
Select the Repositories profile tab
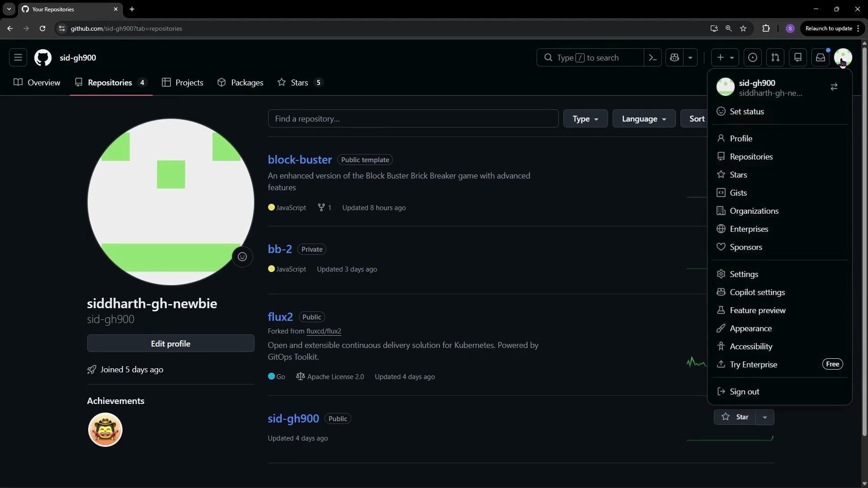point(111,82)
